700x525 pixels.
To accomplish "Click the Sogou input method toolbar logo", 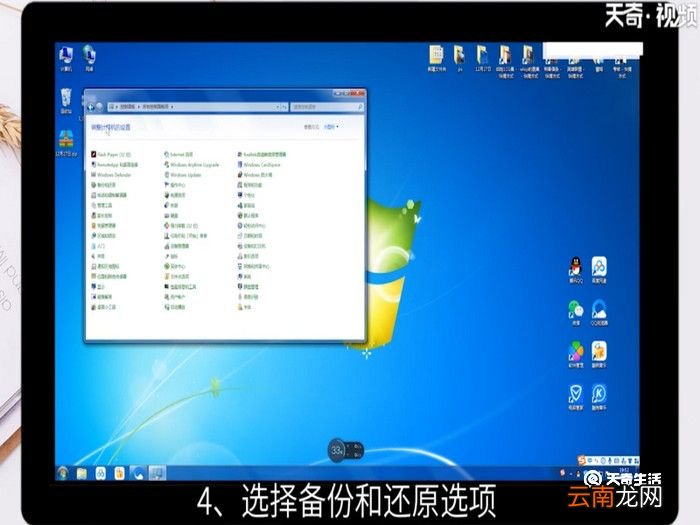I will 581,460.
